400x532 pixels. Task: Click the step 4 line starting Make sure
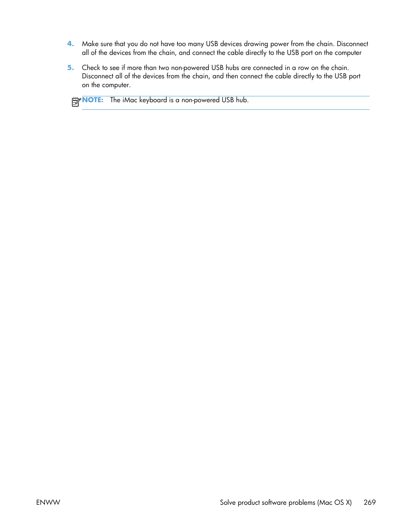coord(225,44)
